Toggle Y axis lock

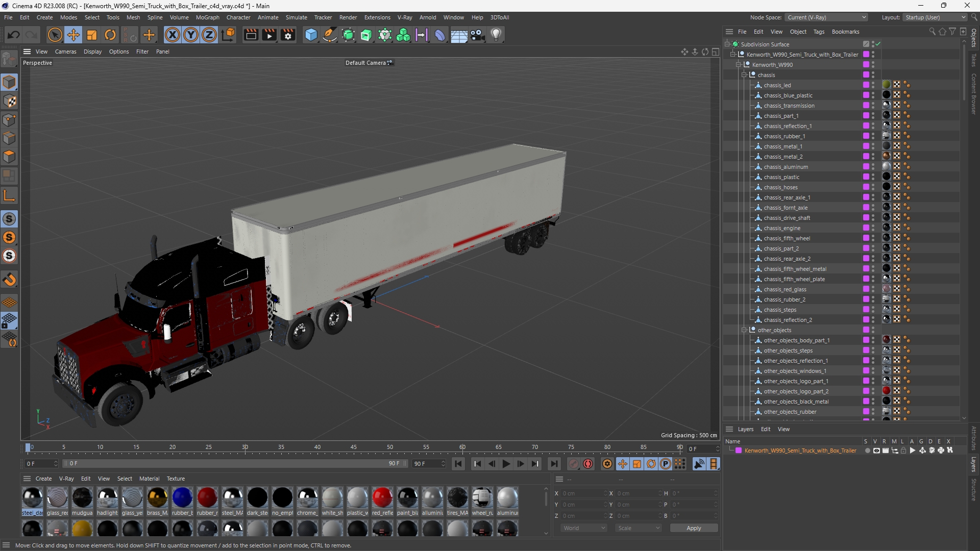pyautogui.click(x=191, y=35)
